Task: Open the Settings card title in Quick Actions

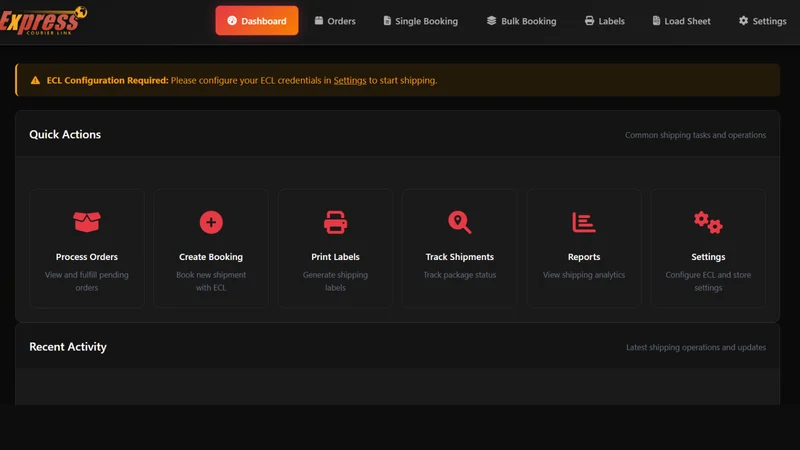Action: pos(708,257)
